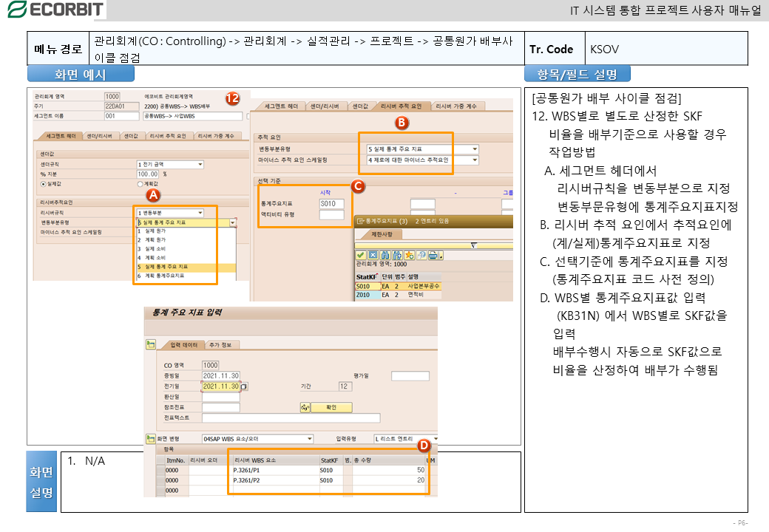Click the find-next binoculars-plus icon
Screen dimensions: 769x532
point(396,255)
